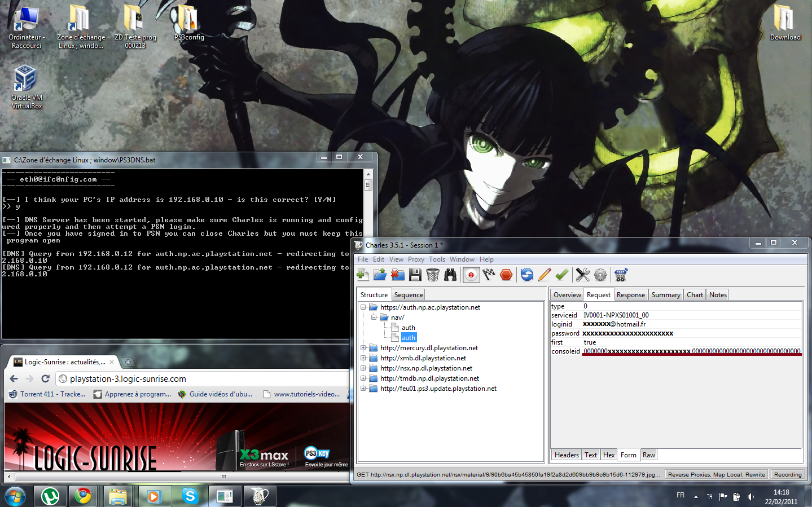
Task: Open the Oracle VM VirtualBox desktop icon
Action: (27, 87)
